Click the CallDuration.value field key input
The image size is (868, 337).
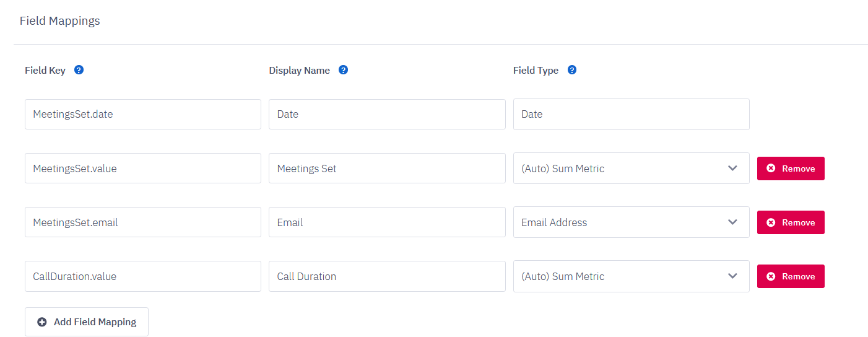(x=142, y=276)
